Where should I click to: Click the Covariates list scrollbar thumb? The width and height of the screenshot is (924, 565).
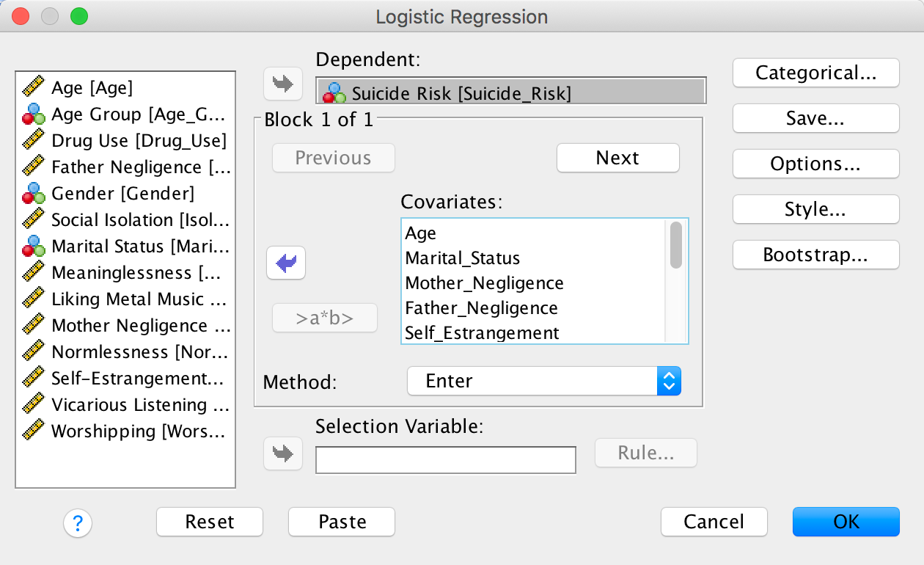pos(675,245)
